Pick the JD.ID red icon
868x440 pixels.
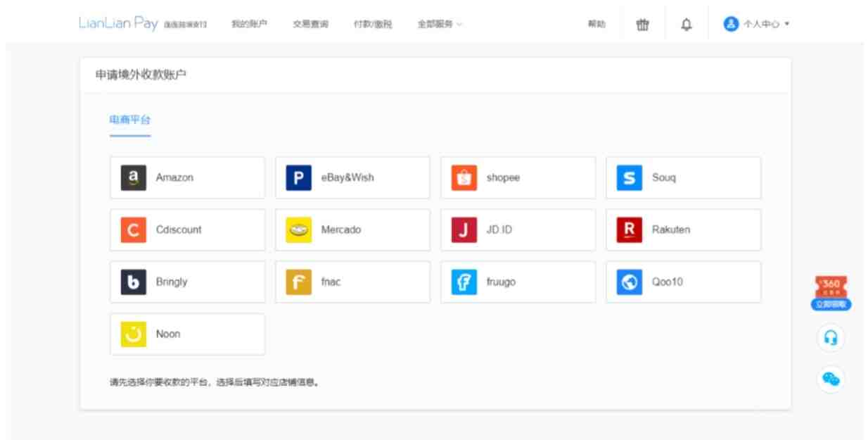[464, 230]
